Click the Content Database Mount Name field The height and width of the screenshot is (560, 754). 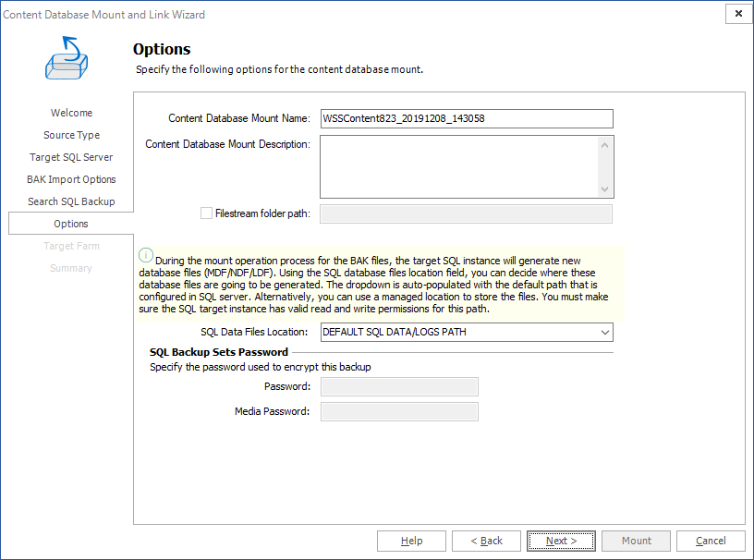(x=467, y=118)
